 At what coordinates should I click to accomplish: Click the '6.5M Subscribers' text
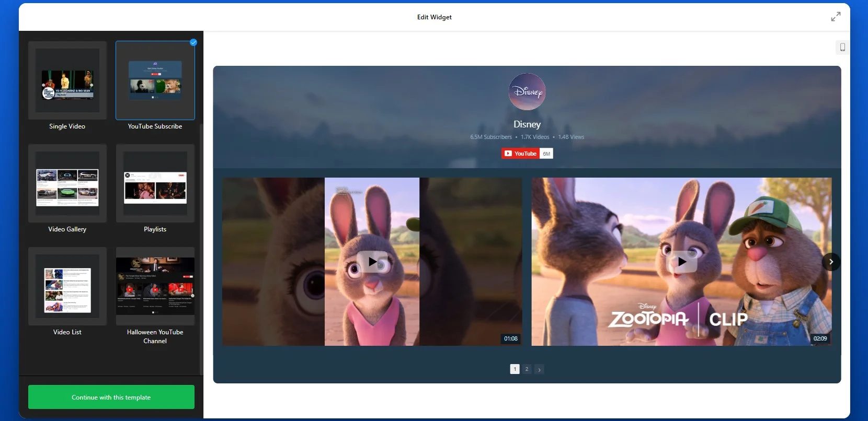491,137
